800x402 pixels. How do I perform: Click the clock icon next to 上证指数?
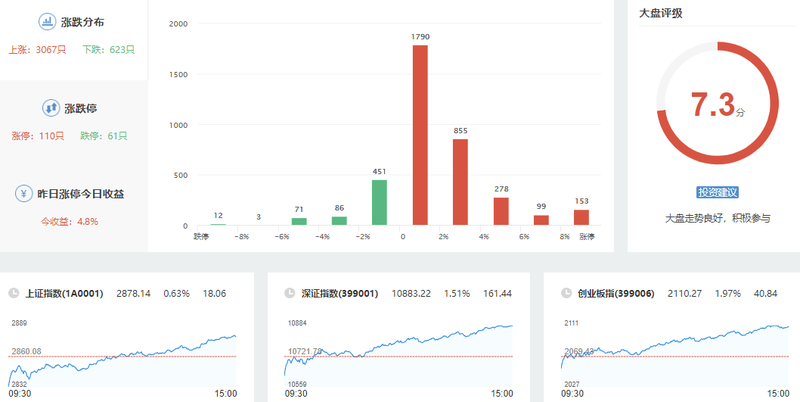14,293
